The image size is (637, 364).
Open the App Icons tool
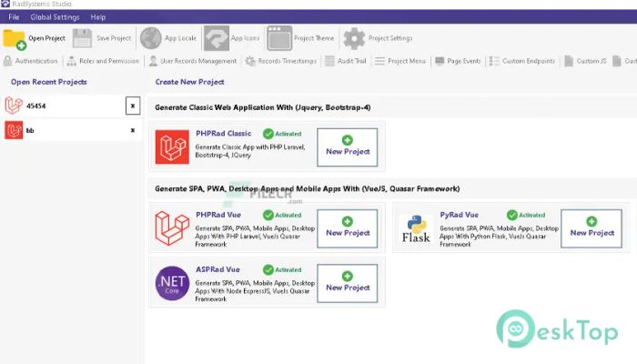click(x=217, y=38)
